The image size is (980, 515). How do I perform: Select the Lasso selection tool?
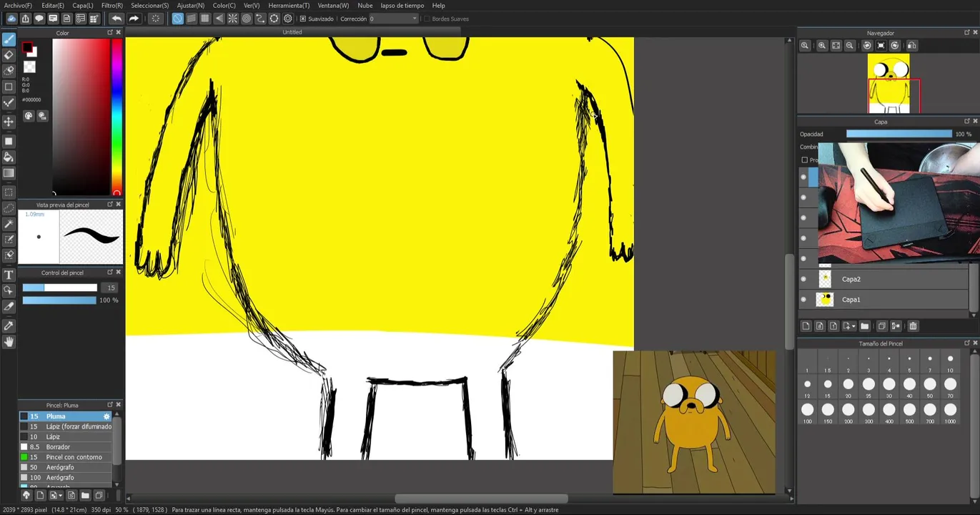click(x=9, y=208)
